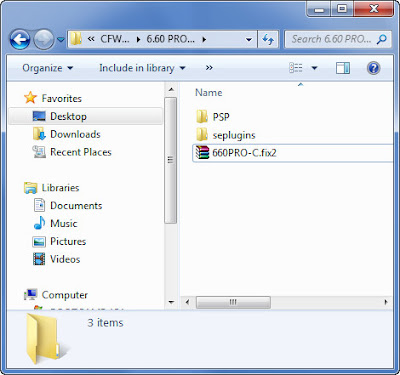
Task: Click horizontal scroll left arrow
Action: pos(187,302)
